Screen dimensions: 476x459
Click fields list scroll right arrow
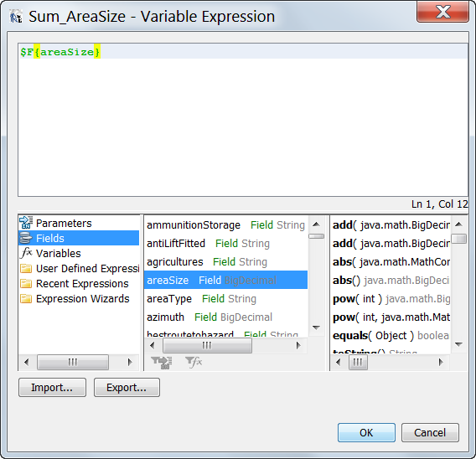point(298,345)
